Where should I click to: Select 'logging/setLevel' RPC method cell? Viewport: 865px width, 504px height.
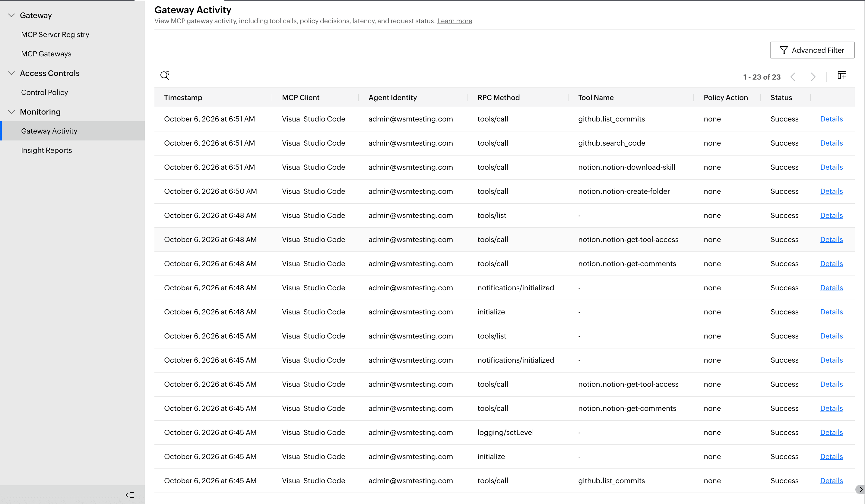[x=505, y=432]
